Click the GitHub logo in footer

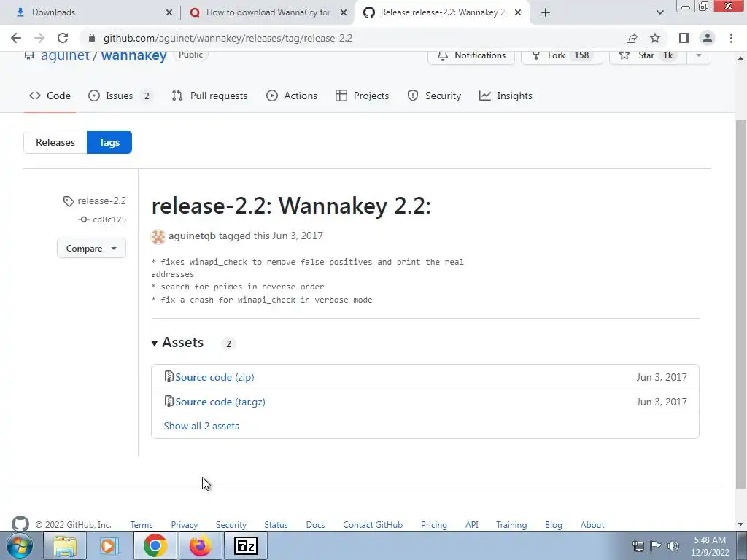[x=20, y=524]
